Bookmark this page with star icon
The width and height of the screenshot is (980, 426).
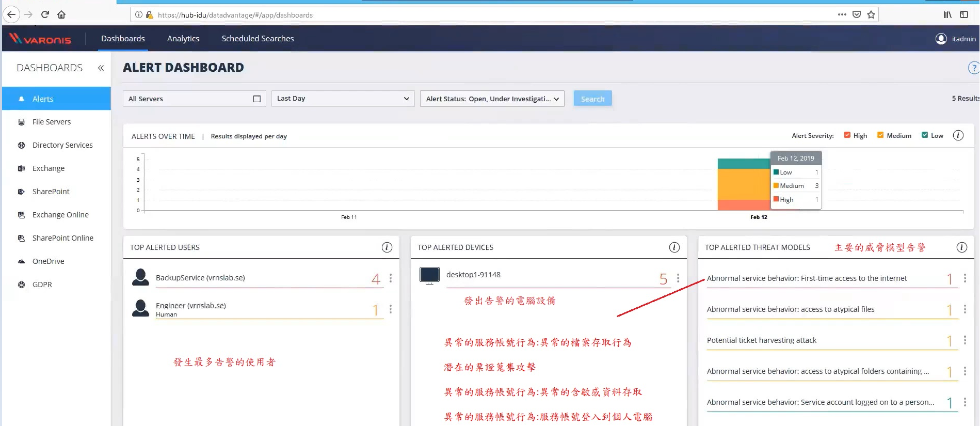tap(871, 14)
